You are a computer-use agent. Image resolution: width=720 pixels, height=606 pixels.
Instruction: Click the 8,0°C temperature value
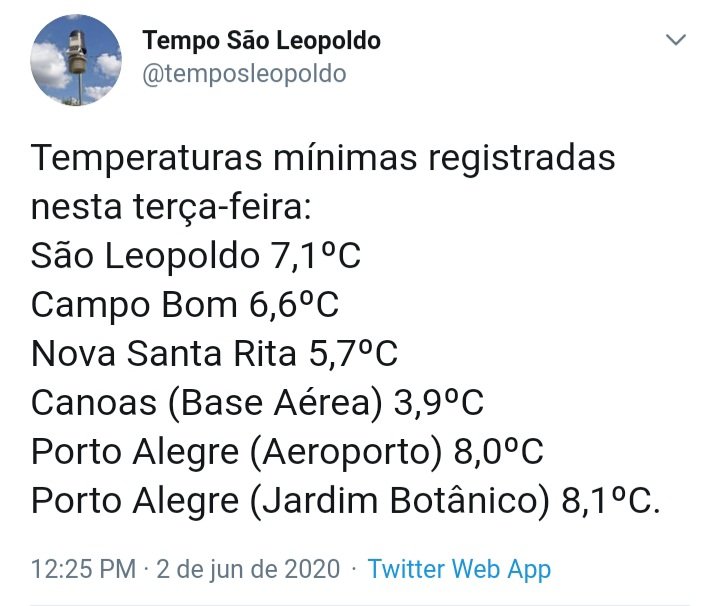tap(499, 452)
